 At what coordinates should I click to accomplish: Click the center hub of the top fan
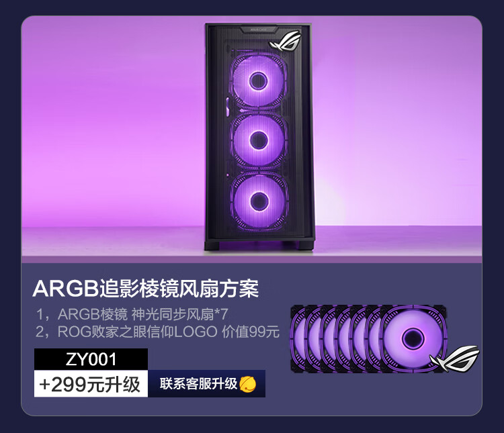coord(258,81)
